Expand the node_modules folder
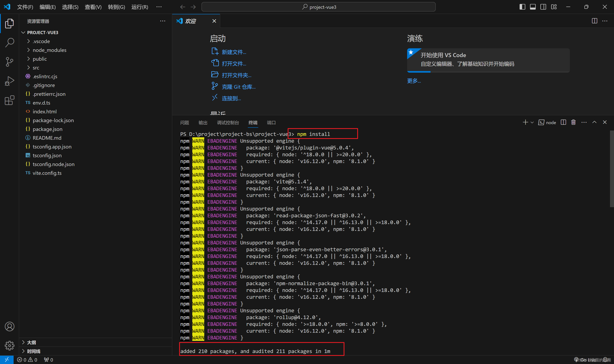 (x=49, y=50)
